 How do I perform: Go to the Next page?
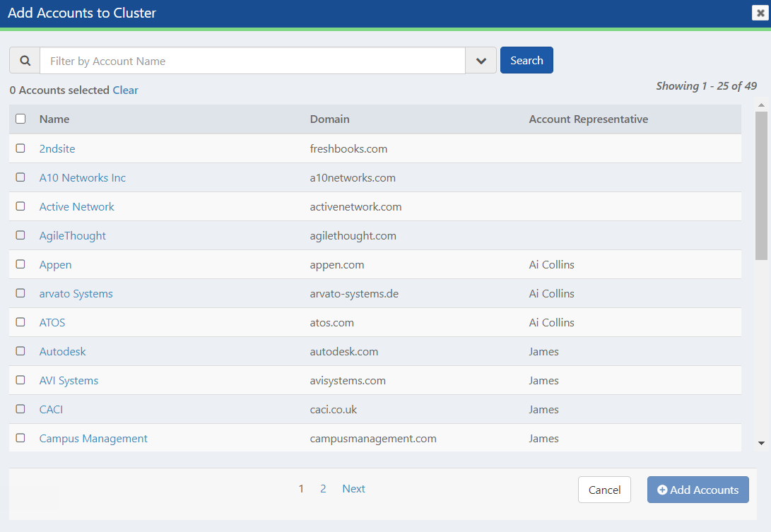353,489
